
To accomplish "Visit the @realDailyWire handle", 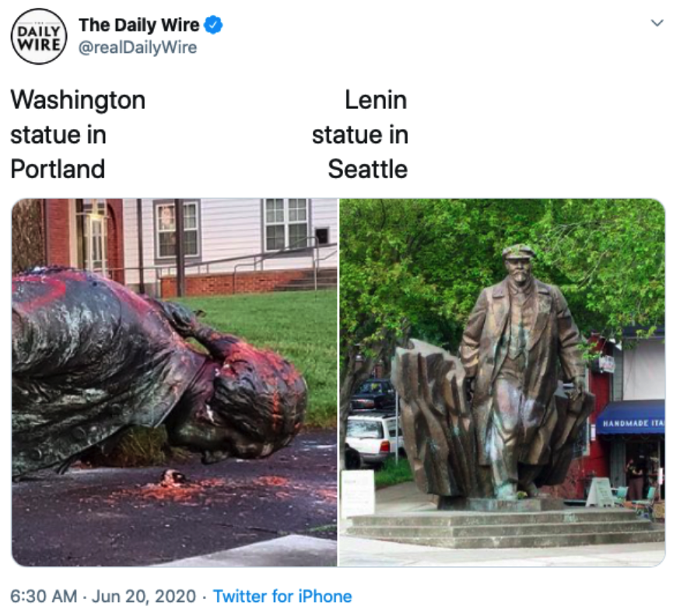I will point(138,47).
